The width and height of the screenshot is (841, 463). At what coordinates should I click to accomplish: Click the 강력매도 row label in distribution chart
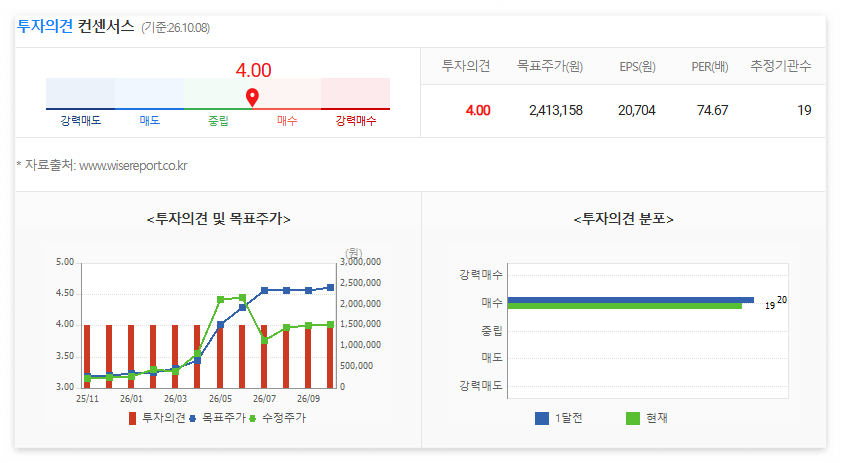(x=481, y=385)
